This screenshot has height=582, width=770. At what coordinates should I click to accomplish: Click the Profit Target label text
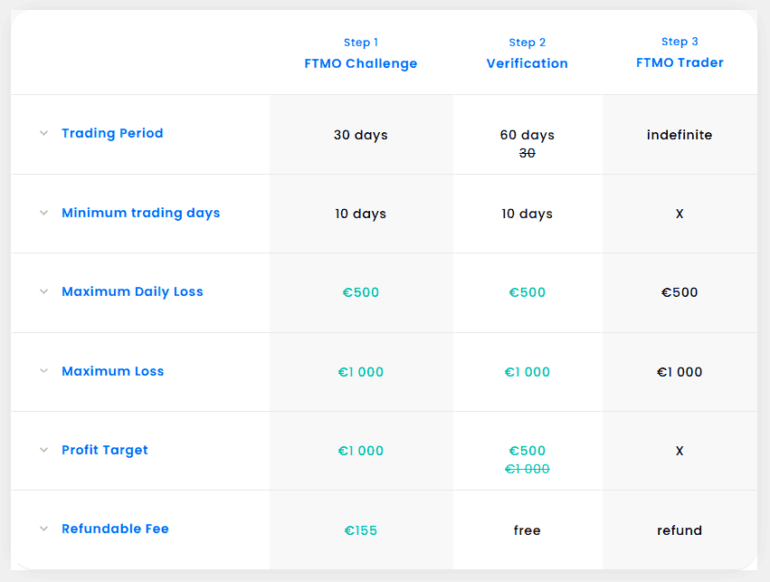[x=104, y=450]
